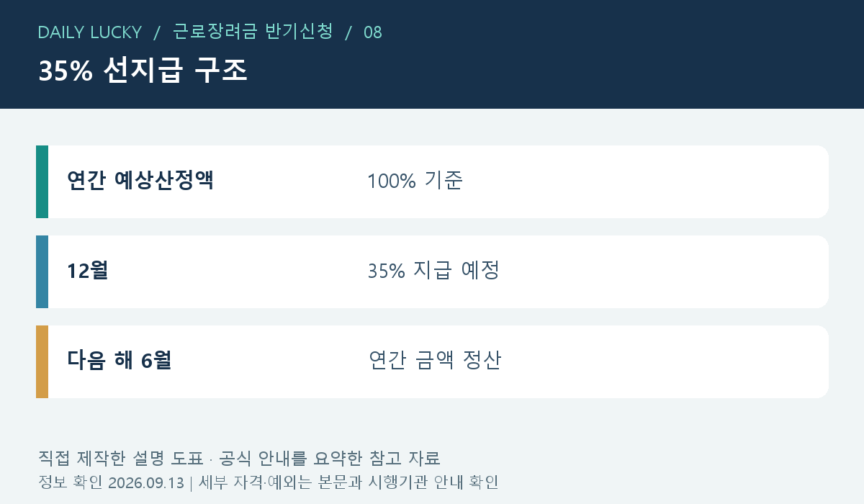Click the blue color bar beside 12월
The height and width of the screenshot is (504, 864).
point(42,271)
